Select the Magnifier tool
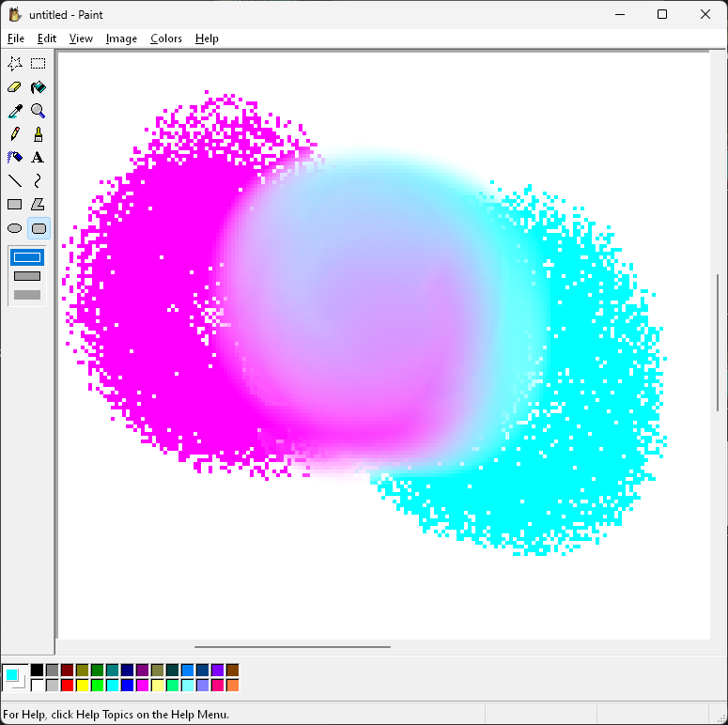The width and height of the screenshot is (728, 725). tap(39, 111)
